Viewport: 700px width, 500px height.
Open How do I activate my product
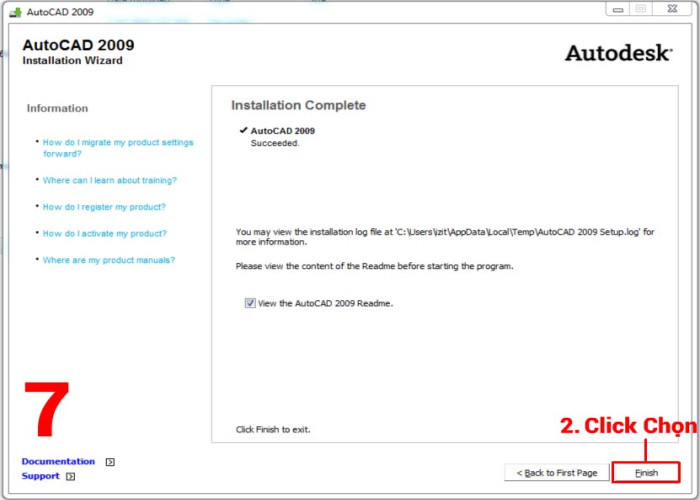[x=104, y=233]
